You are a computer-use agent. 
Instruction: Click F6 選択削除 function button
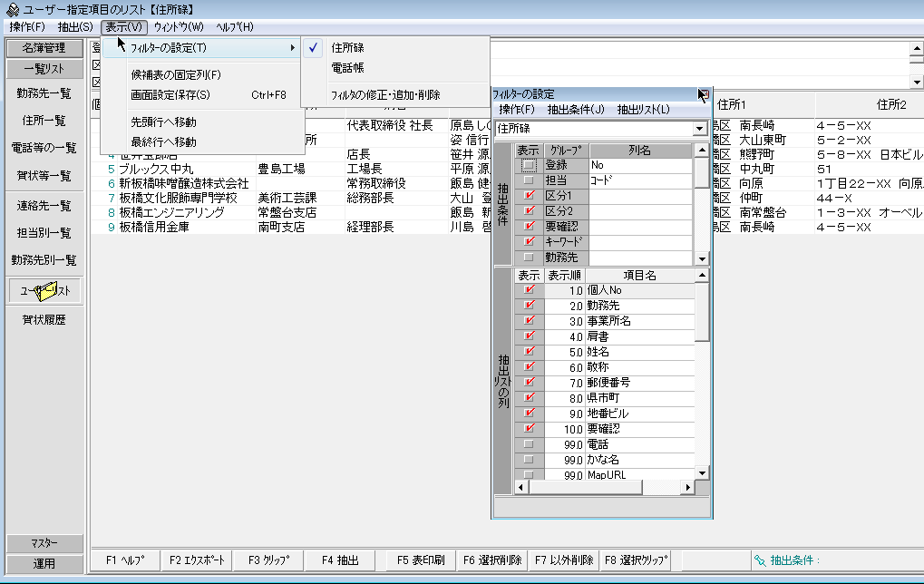[492, 560]
